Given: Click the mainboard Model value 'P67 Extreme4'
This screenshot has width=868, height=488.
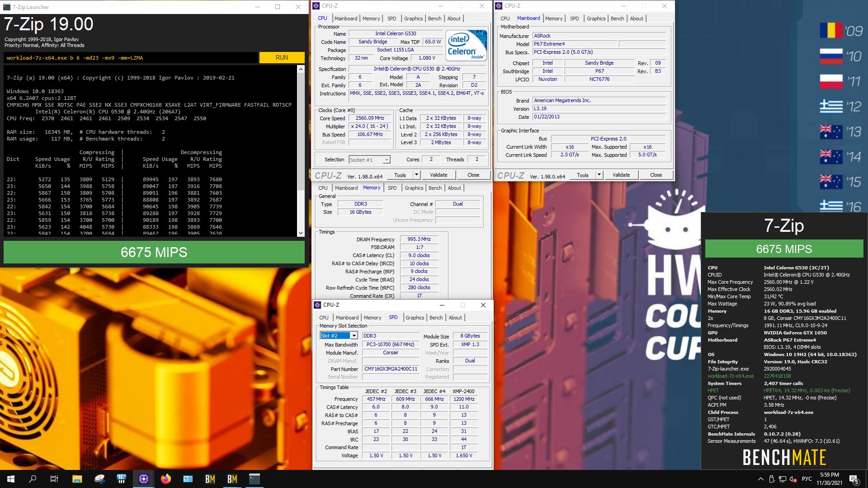Looking at the screenshot, I should click(x=575, y=44).
